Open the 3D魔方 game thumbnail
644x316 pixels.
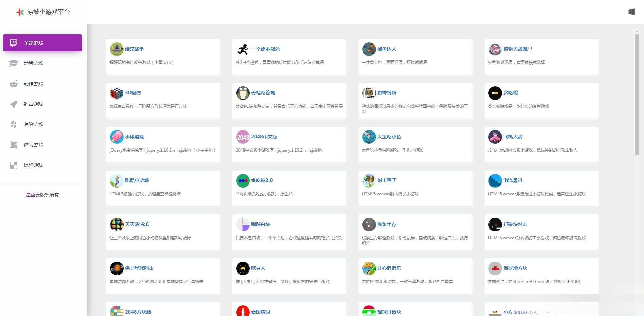click(x=116, y=93)
